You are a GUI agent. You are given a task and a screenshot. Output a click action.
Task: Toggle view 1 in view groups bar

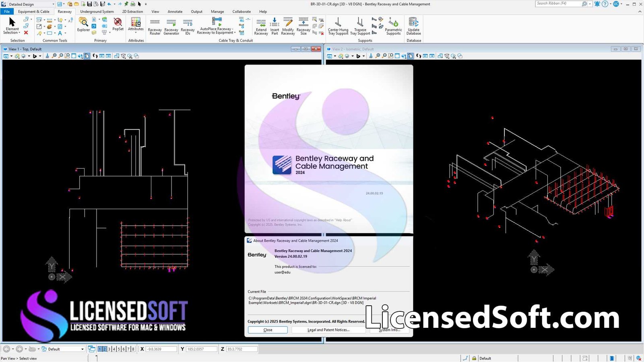click(99, 349)
